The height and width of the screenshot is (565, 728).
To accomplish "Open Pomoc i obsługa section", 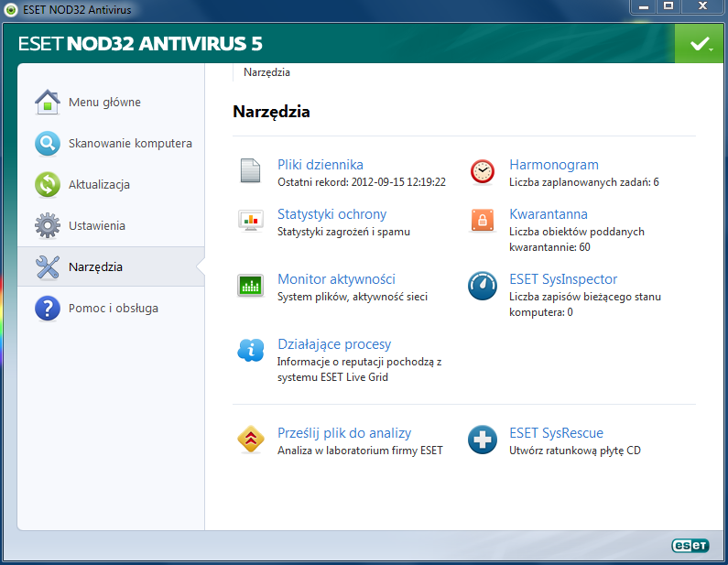I will [x=112, y=309].
